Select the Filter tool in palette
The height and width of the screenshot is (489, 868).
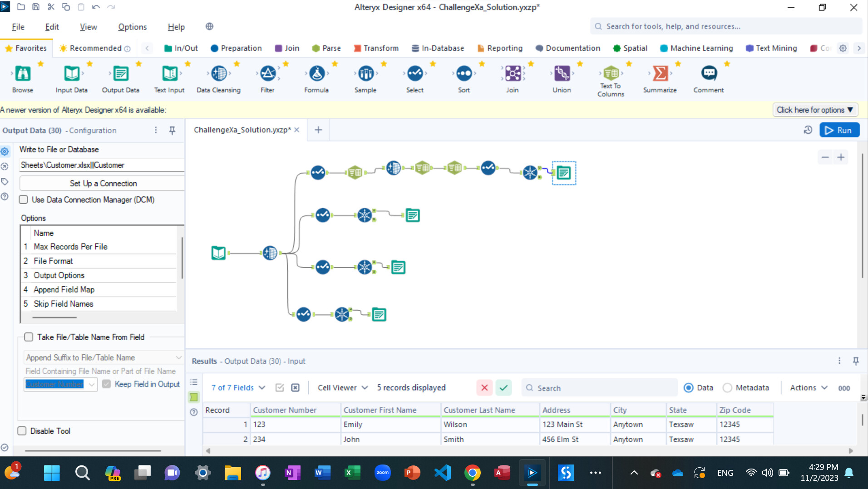267,73
